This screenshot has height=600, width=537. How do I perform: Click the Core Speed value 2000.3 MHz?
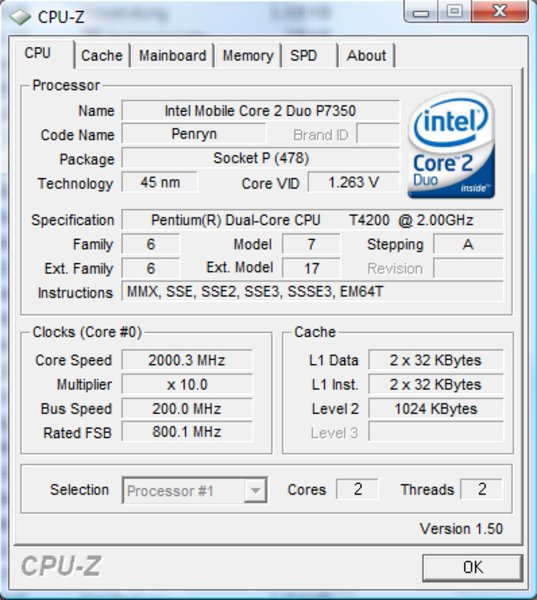[x=187, y=360]
